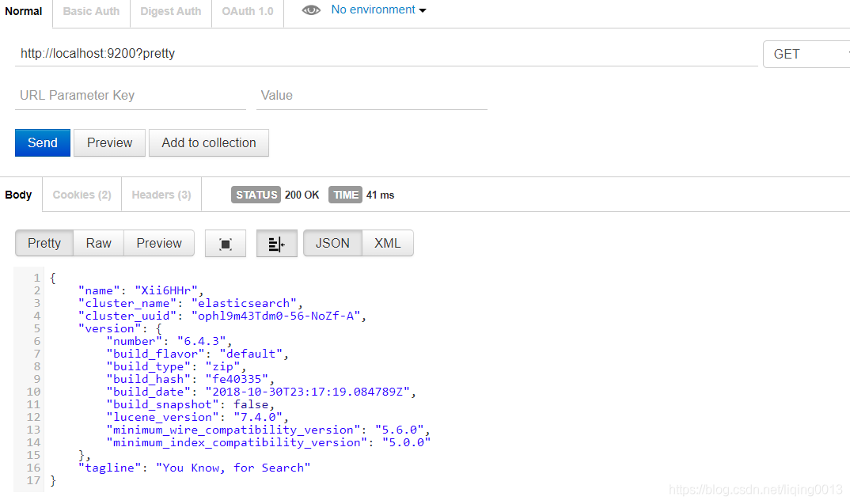Click the TIME label badge
The image size is (850, 504).
(345, 195)
